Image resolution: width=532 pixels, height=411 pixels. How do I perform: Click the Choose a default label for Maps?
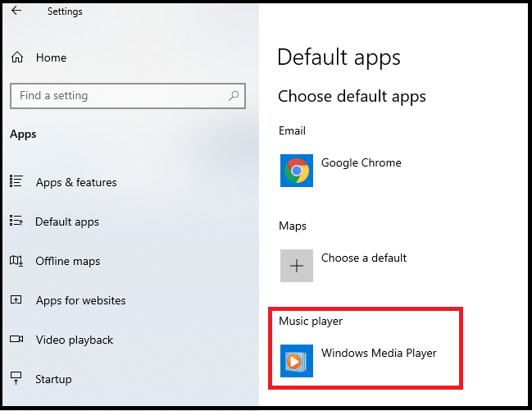[364, 258]
